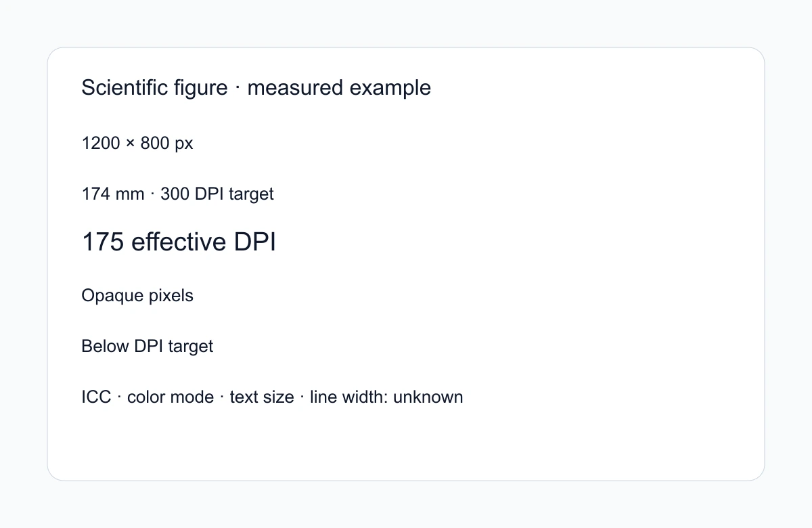Click the "174 mm" print width text
The image size is (812, 528).
click(113, 194)
